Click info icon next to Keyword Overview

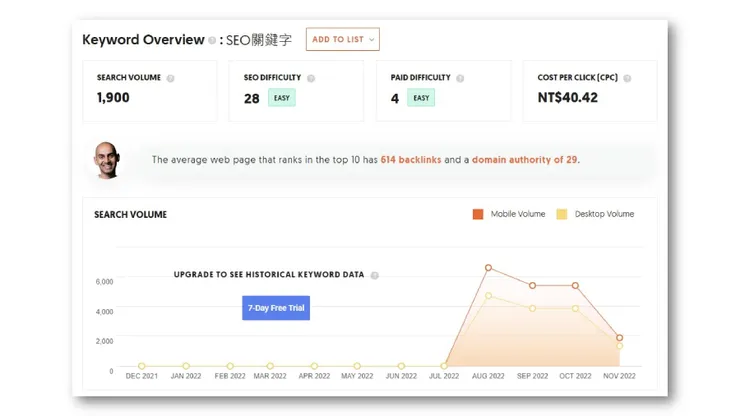[212, 41]
